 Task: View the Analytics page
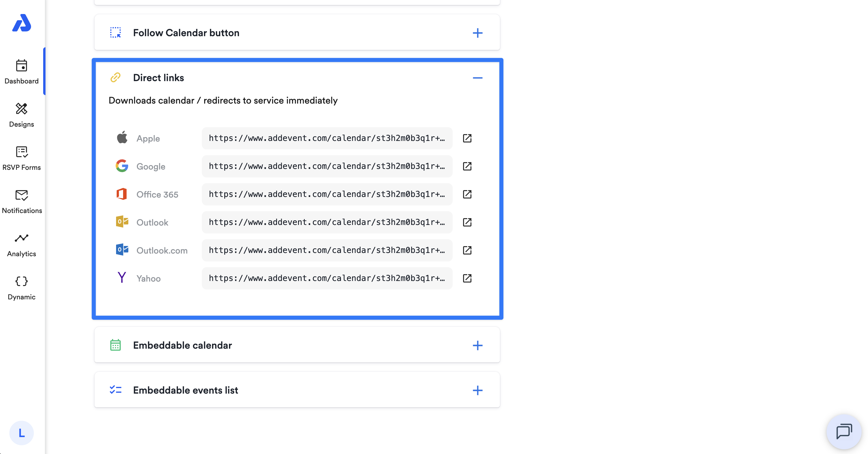point(22,244)
